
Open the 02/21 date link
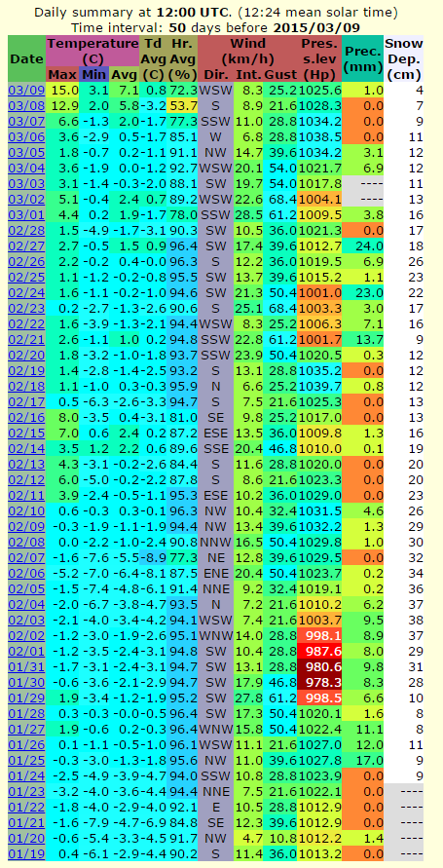click(22, 337)
